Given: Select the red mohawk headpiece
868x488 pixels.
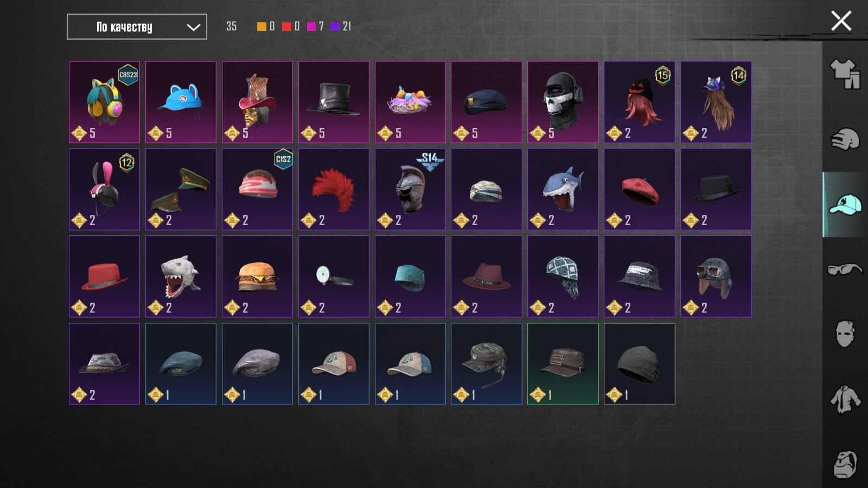Looking at the screenshot, I should click(334, 189).
